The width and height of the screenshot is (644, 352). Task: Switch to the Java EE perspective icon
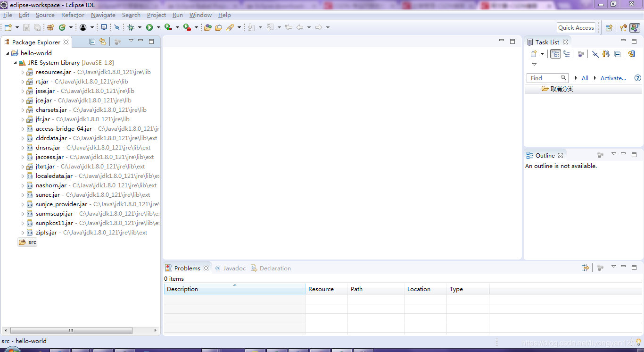click(x=624, y=27)
